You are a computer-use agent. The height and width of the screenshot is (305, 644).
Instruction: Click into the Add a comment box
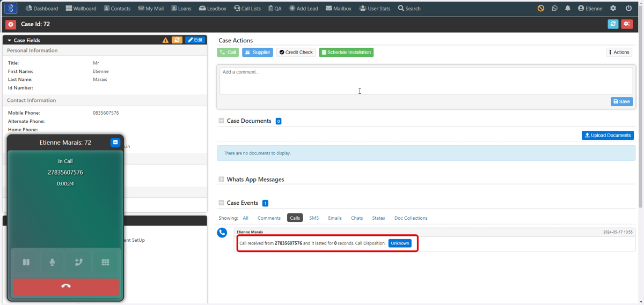(x=426, y=81)
